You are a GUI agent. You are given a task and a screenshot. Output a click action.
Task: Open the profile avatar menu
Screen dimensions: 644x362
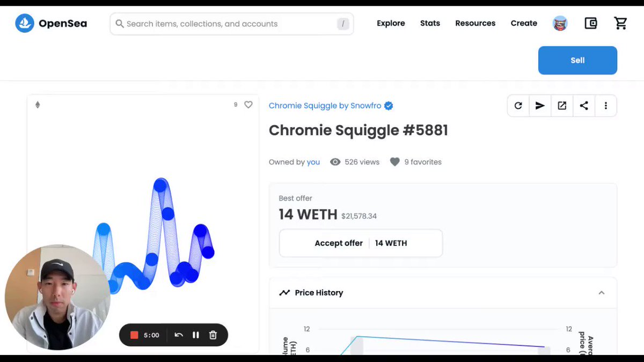560,24
